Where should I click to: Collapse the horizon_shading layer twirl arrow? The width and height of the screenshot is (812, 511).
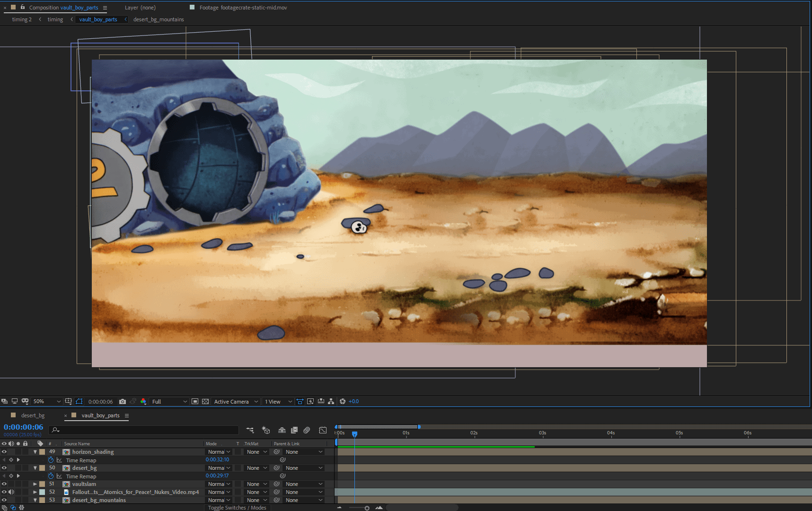35,452
